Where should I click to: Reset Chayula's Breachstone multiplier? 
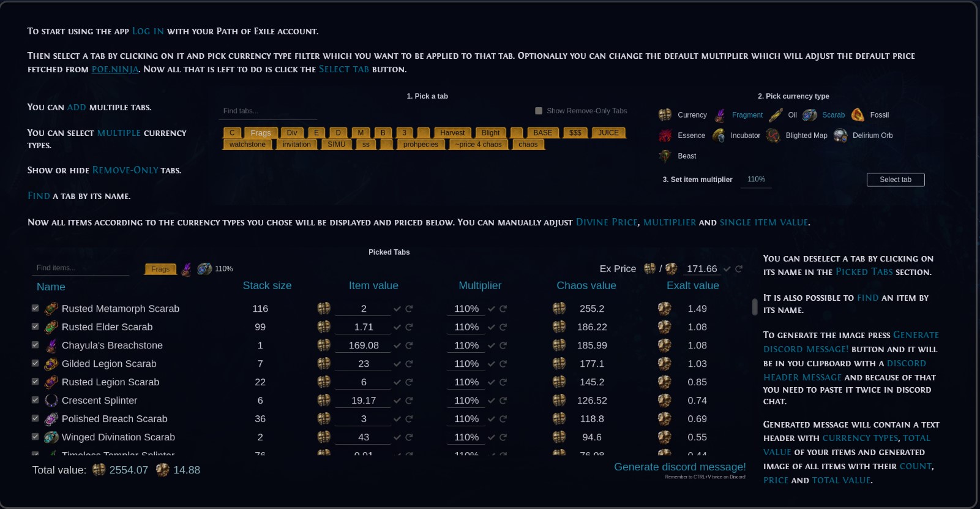pyautogui.click(x=503, y=346)
